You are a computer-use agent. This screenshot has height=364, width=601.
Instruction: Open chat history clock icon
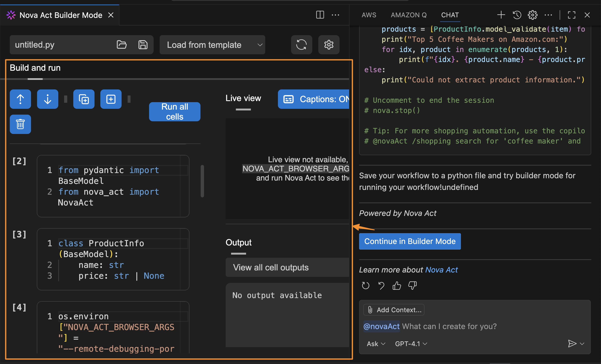coord(517,15)
